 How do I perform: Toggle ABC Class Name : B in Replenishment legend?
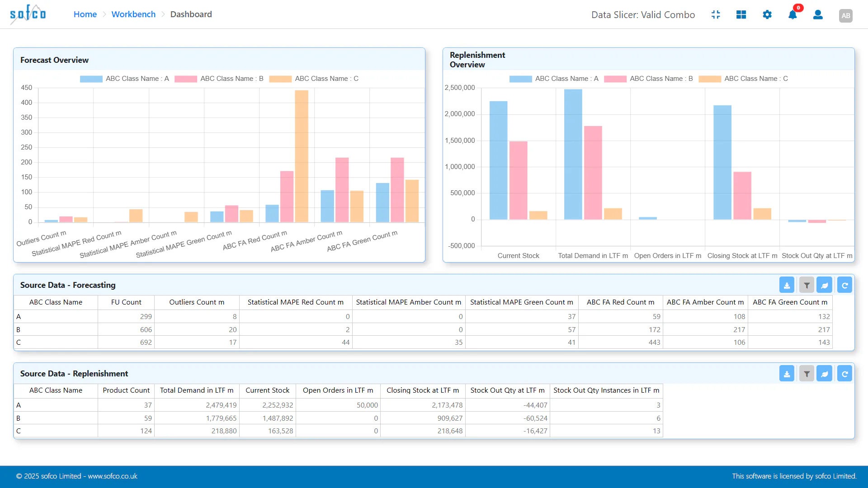[648, 79]
